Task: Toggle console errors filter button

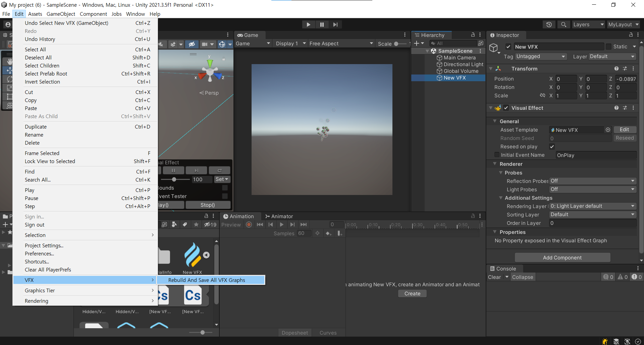Action: [x=637, y=277]
